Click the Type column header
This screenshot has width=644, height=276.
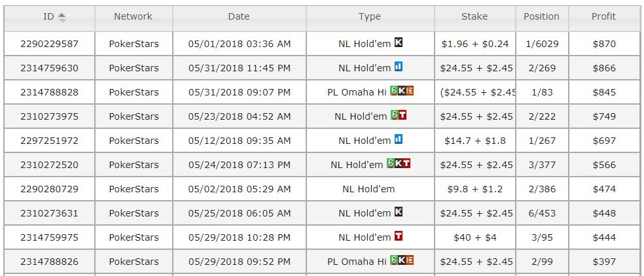(369, 16)
